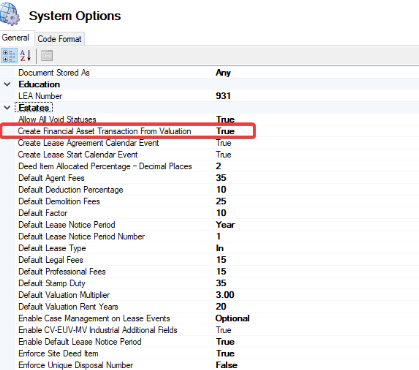Click True value for Enforce Site Deed Item

[226, 354]
